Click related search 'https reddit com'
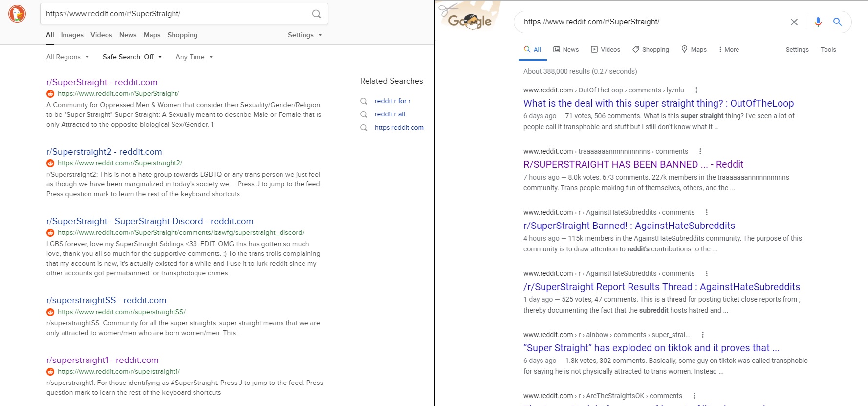The height and width of the screenshot is (406, 868). [399, 128]
